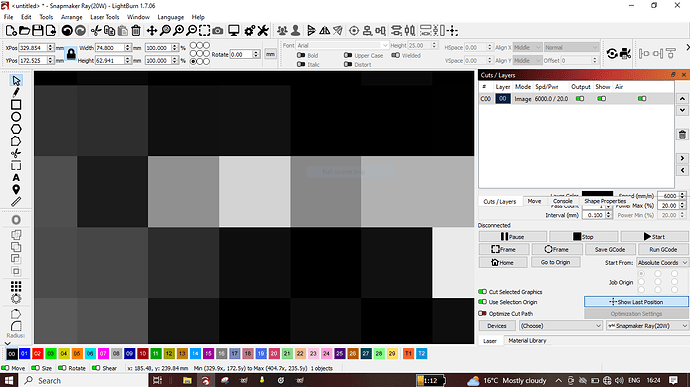Open the (Choose) port dropdown
This screenshot has height=387, width=690.
(x=560, y=326)
